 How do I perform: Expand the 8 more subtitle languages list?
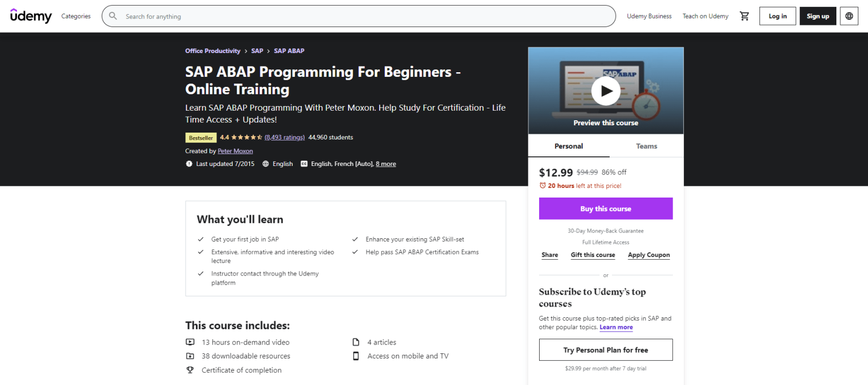[x=385, y=164]
